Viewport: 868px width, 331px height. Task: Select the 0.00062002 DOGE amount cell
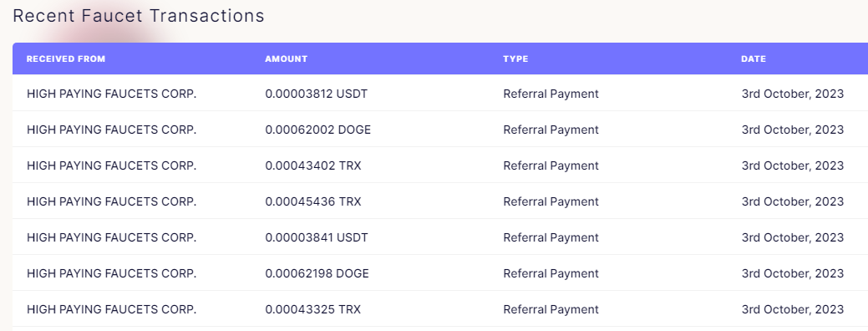[317, 130]
